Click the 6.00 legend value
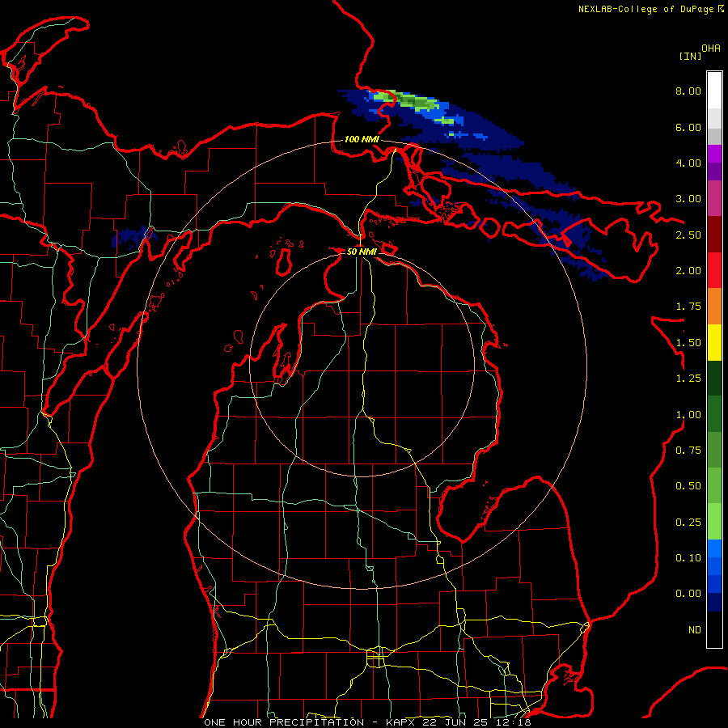 click(x=688, y=127)
